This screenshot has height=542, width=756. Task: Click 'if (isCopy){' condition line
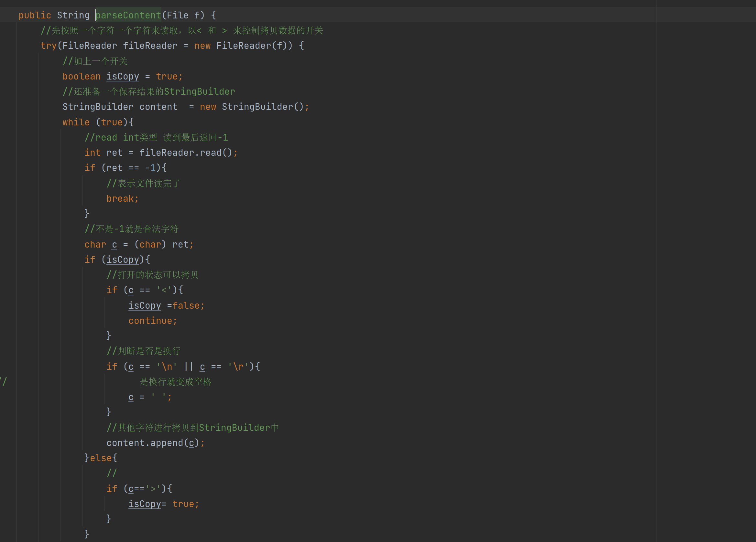click(x=117, y=260)
